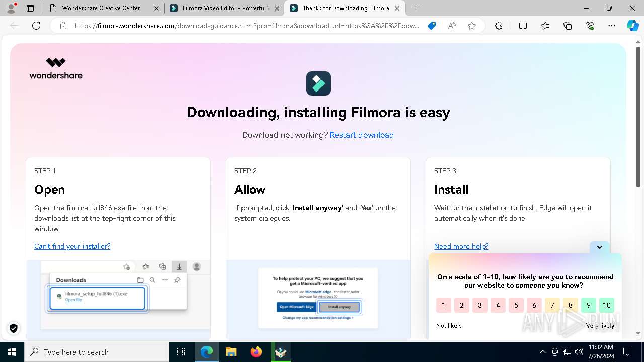This screenshot has width=644, height=362.
Task: Rate 10 on the recommendation scale
Action: coord(607,305)
